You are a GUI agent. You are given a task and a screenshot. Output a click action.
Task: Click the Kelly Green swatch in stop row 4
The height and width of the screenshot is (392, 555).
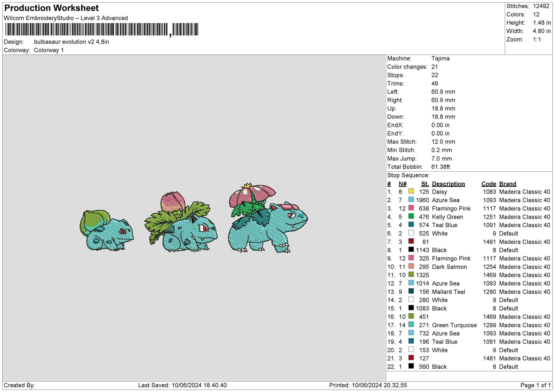coord(411,216)
